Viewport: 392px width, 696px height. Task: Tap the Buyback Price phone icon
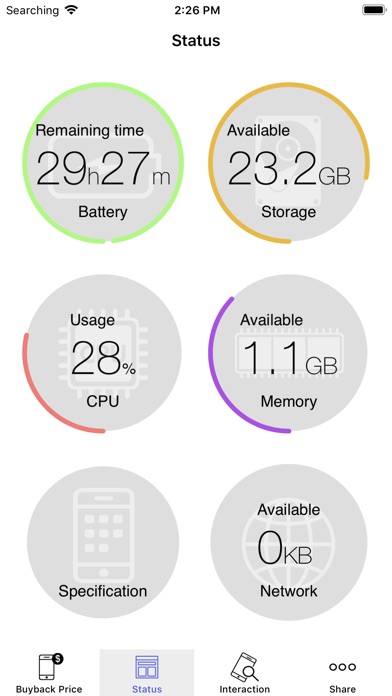click(50, 666)
